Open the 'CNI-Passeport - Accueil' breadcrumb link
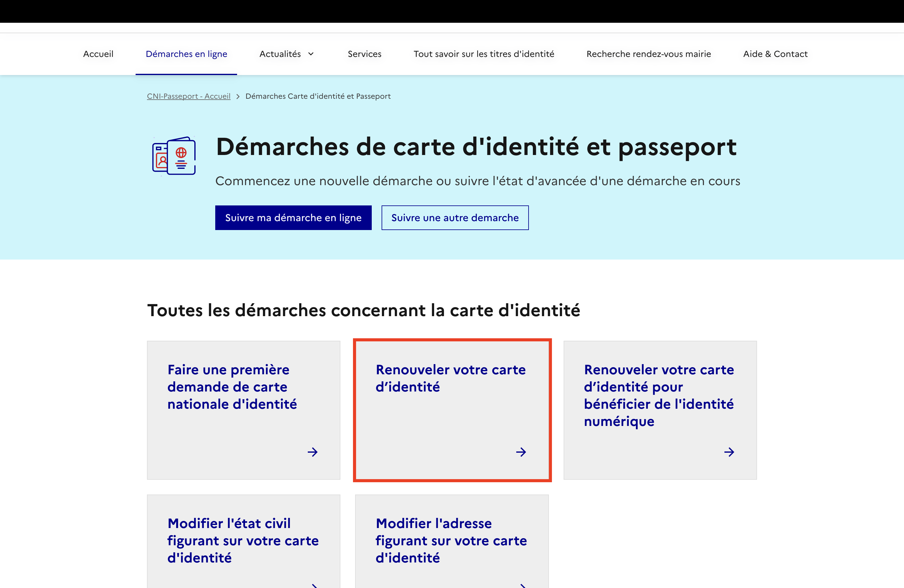This screenshot has height=588, width=904. tap(188, 96)
